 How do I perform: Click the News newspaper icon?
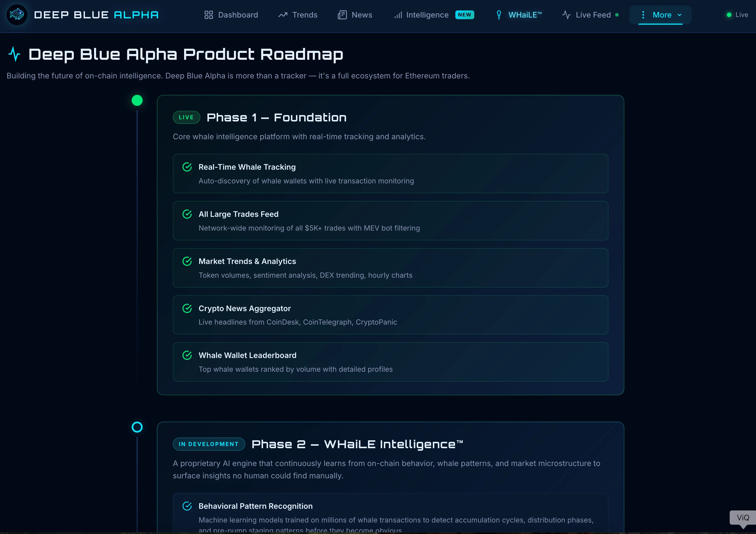pyautogui.click(x=342, y=15)
